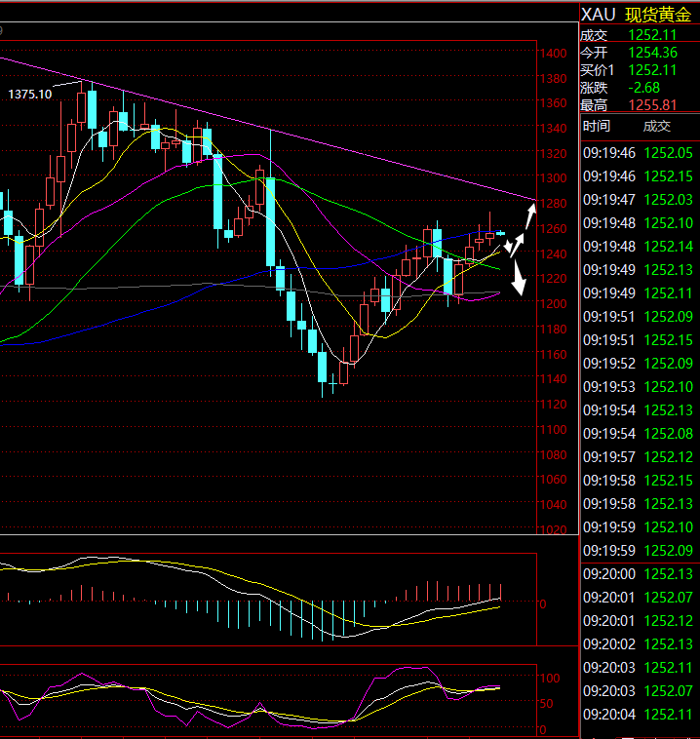Click the 1200 price axis label

click(x=554, y=304)
